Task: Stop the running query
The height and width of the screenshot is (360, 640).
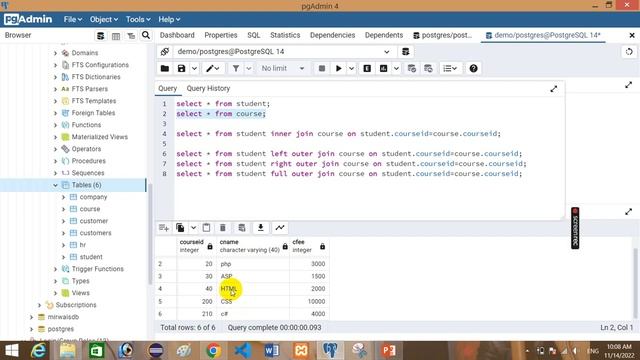Action: [x=322, y=69]
